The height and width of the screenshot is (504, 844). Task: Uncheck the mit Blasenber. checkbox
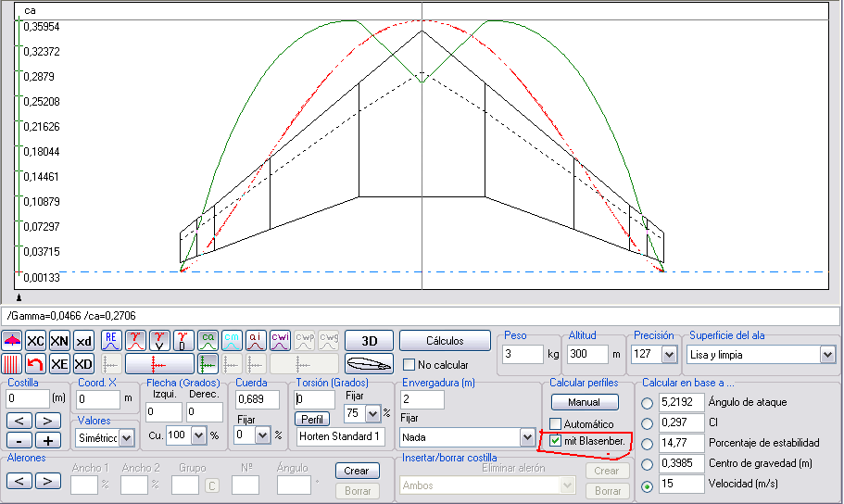coord(556,441)
